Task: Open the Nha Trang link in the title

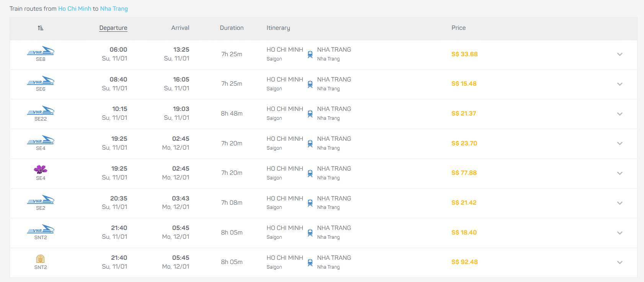Action: [x=114, y=8]
